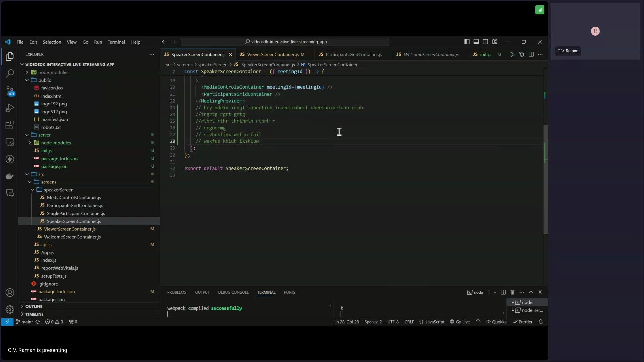The height and width of the screenshot is (362, 644).
Task: Open MediaControlsContainer.js in the explorer
Action: click(73, 198)
